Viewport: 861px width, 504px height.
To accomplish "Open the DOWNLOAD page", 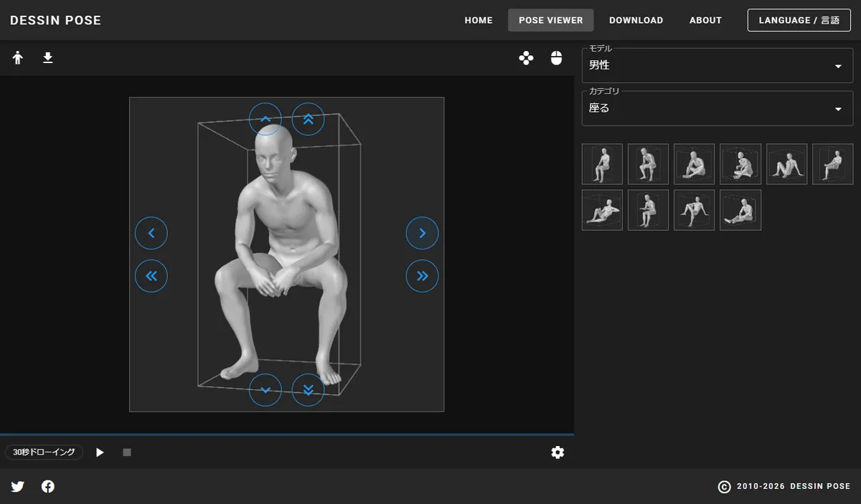I will 636,20.
